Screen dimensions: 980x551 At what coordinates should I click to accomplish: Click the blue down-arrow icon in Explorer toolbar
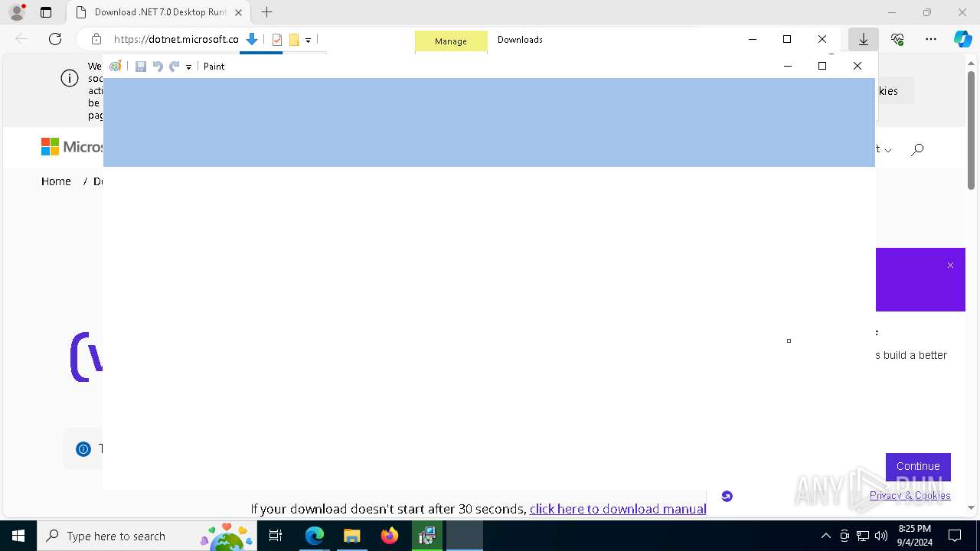[251, 39]
